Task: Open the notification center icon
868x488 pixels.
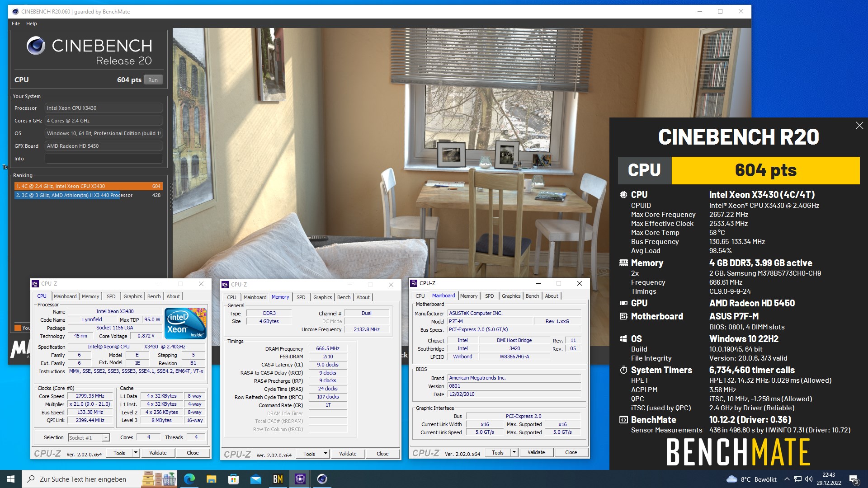Action: tap(854, 479)
